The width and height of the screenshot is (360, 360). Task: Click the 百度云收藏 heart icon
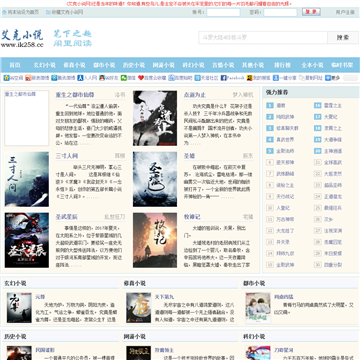[141, 78]
